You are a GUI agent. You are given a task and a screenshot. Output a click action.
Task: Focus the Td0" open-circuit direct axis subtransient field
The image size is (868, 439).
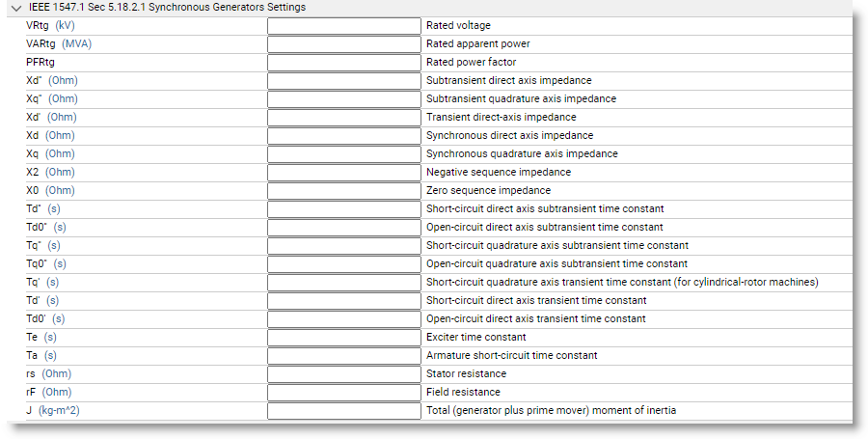[343, 228]
